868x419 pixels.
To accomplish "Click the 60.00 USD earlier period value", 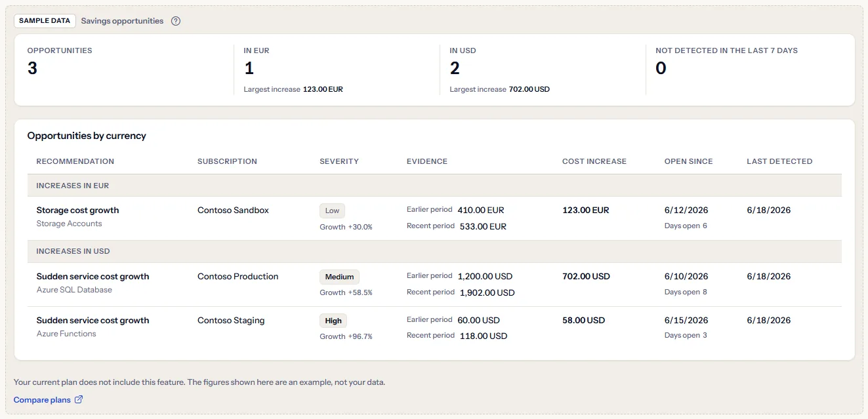I will (478, 321).
